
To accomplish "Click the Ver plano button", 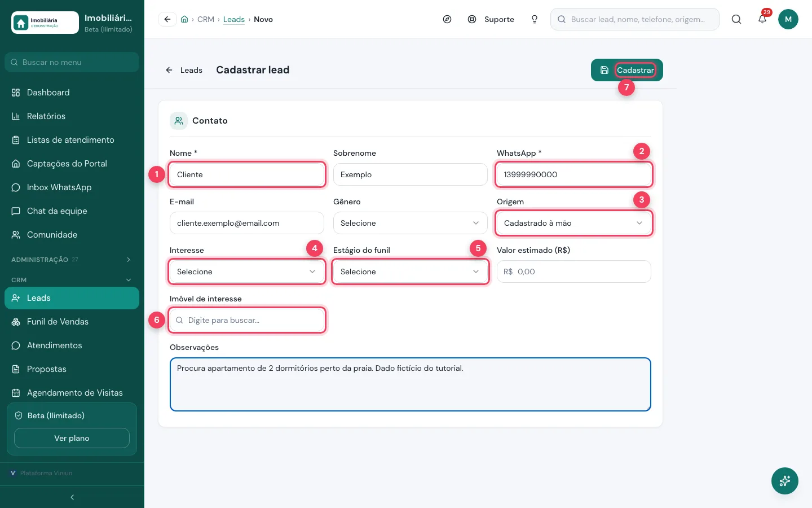I will (72, 438).
